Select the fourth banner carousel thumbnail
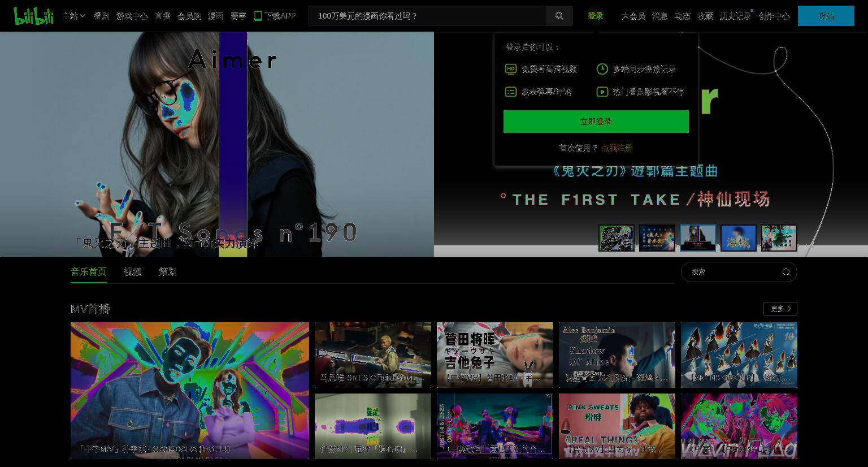868x467 pixels. click(x=738, y=237)
